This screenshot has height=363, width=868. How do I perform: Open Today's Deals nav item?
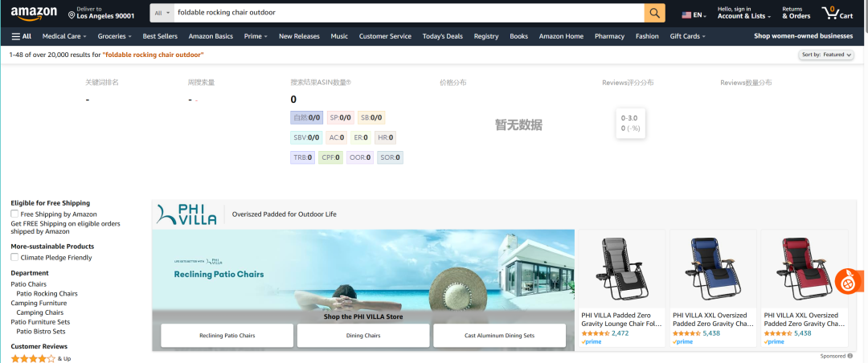click(x=442, y=36)
